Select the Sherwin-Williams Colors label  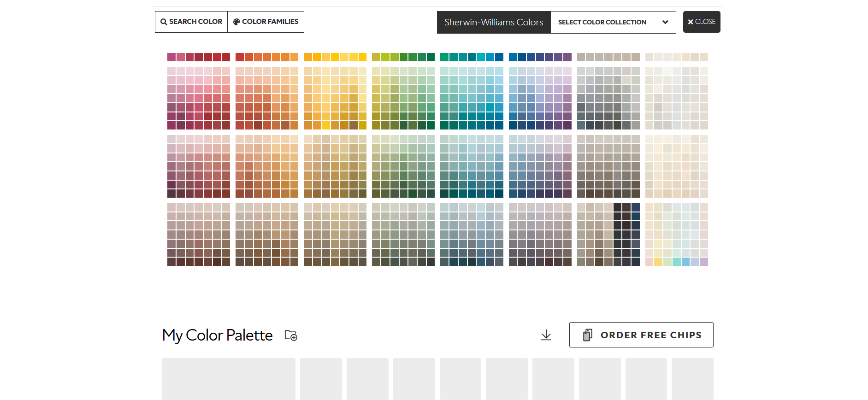(494, 22)
